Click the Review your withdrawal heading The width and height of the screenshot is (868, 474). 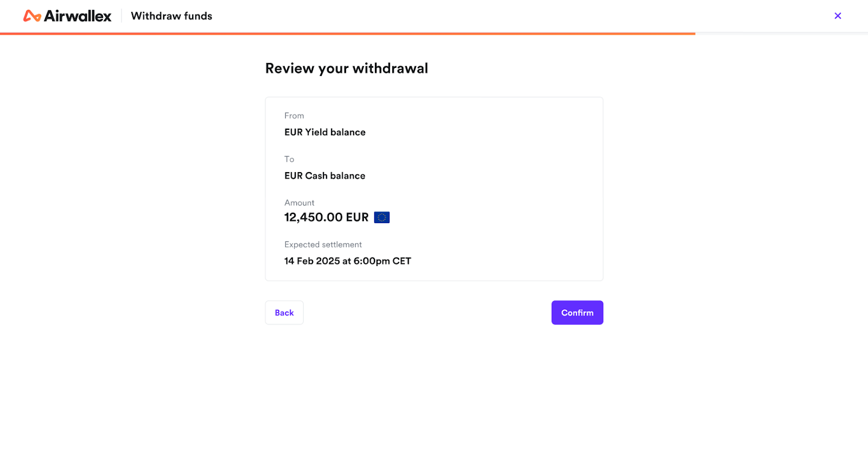tap(346, 68)
